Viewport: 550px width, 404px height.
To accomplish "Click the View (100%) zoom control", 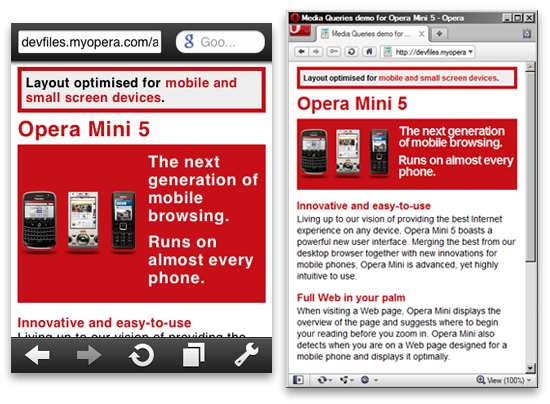I will tap(503, 380).
